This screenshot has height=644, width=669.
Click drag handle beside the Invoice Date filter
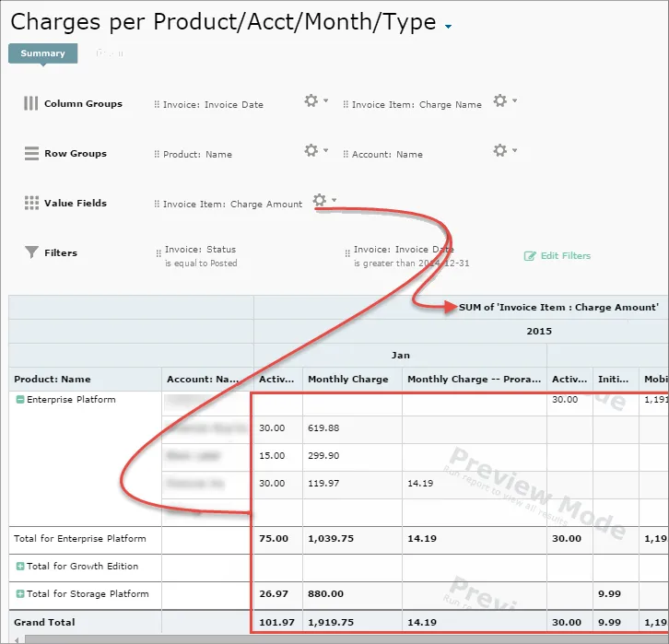(347, 253)
